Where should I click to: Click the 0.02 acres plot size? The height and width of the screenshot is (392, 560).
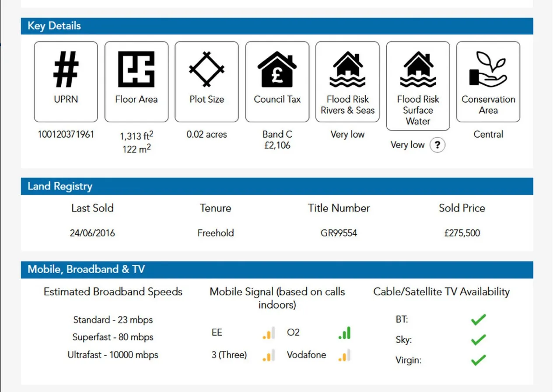click(x=207, y=134)
